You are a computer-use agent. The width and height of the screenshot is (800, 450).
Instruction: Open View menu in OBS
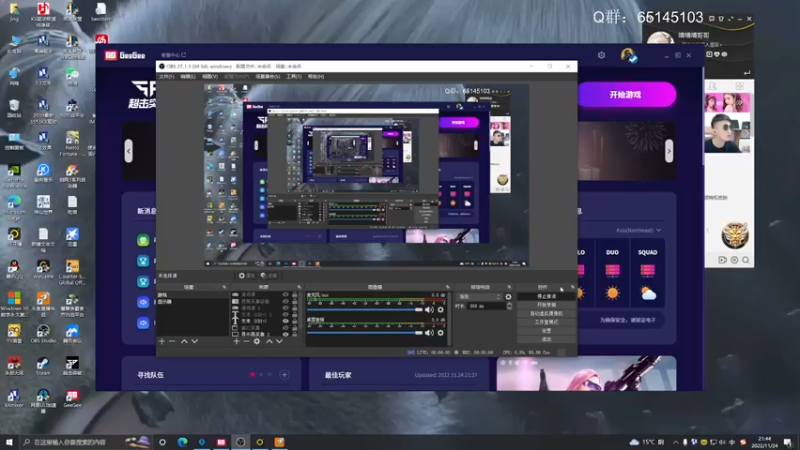(x=210, y=77)
